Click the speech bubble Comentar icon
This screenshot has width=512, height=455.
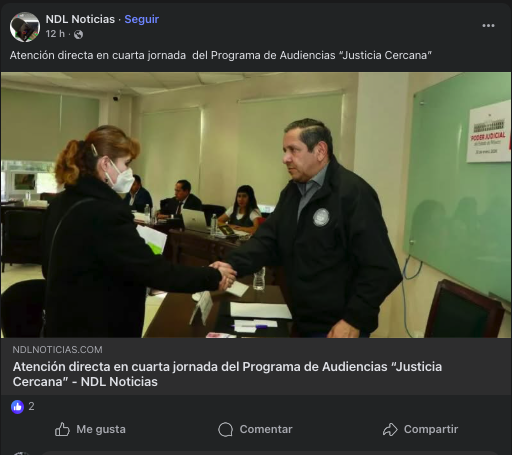click(x=225, y=429)
